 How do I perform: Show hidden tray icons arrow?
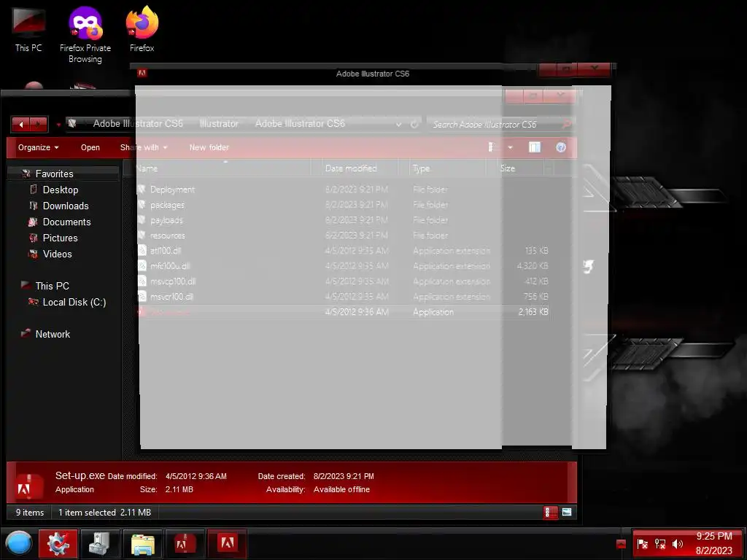coord(621,544)
